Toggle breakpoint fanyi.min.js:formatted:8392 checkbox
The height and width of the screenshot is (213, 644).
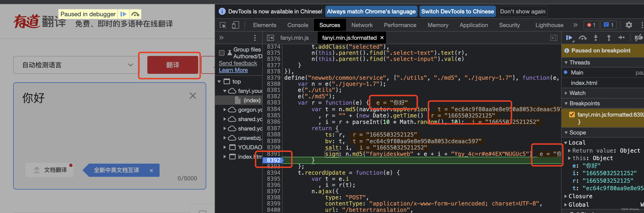click(572, 114)
